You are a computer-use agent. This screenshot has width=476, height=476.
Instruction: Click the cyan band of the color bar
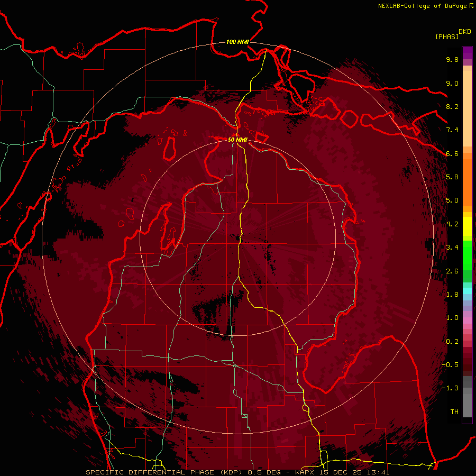click(467, 291)
